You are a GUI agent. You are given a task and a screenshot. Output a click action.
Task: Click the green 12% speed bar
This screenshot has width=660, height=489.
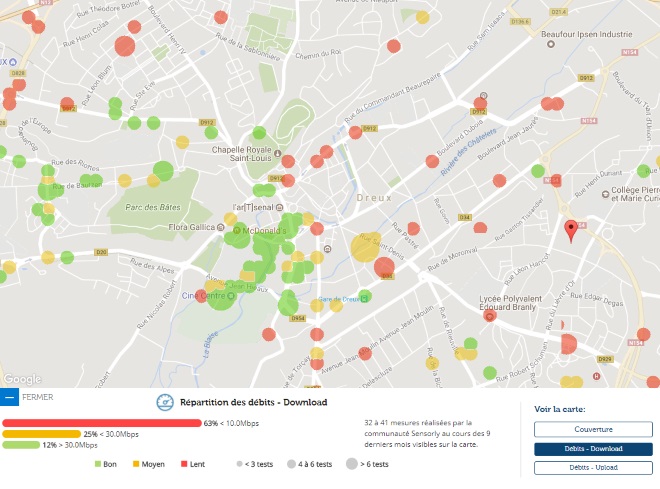tap(21, 445)
